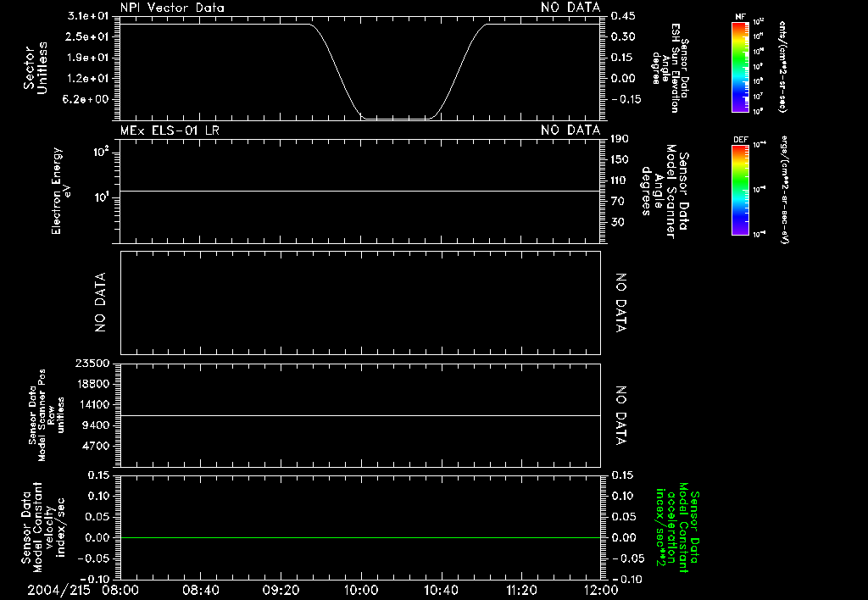Click the Model Scanner Pos Raw axis label

tap(47, 415)
